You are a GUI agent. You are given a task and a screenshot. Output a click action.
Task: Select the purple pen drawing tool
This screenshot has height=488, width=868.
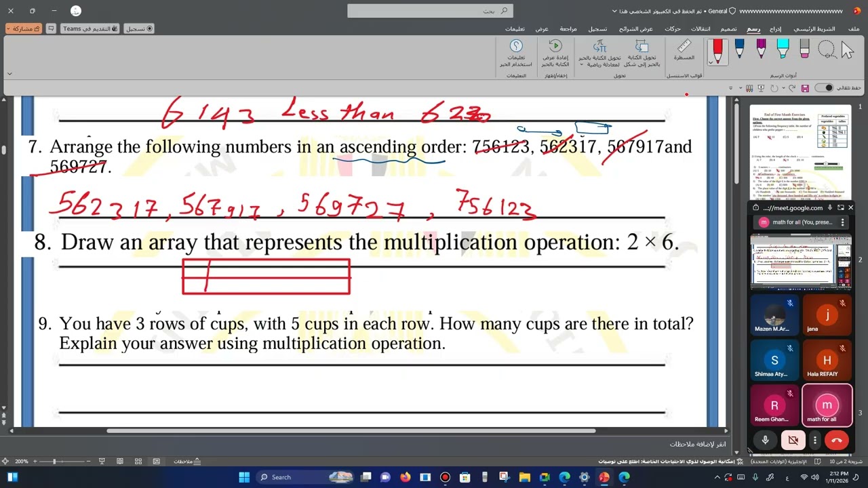pyautogui.click(x=761, y=49)
